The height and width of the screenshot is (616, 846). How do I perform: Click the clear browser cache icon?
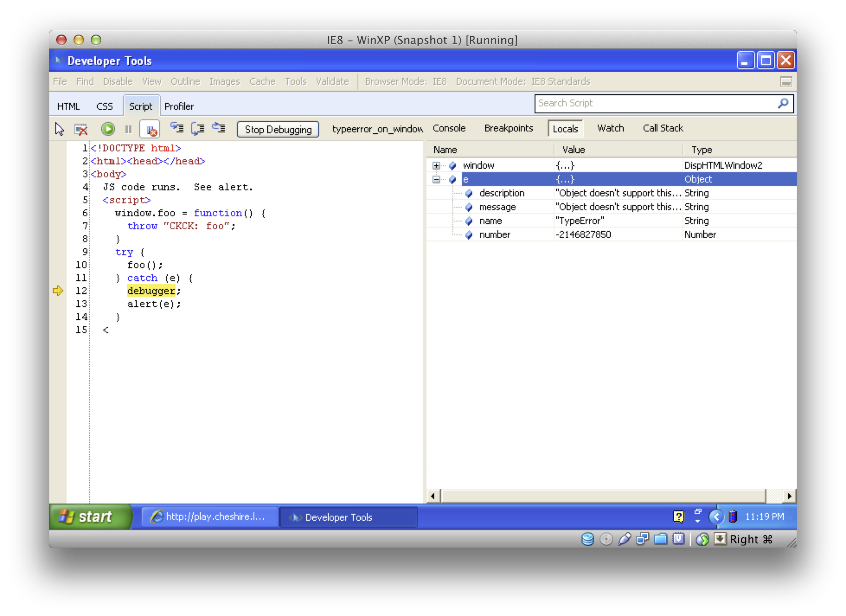81,129
